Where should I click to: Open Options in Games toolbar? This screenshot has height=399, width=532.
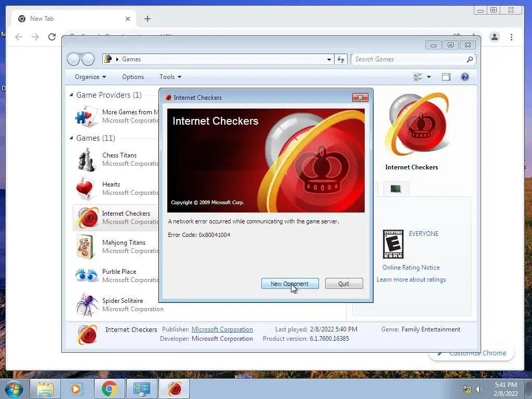tap(133, 77)
